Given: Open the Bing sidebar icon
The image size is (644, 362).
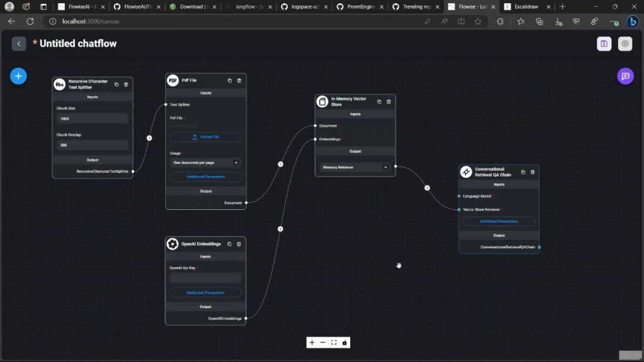Looking at the screenshot, I should 633,21.
